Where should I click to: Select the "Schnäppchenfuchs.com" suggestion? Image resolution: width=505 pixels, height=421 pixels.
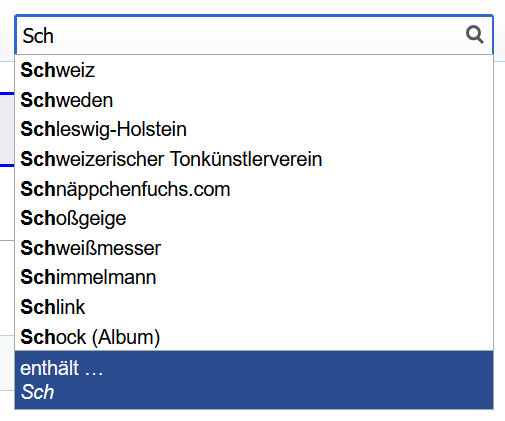pos(254,189)
